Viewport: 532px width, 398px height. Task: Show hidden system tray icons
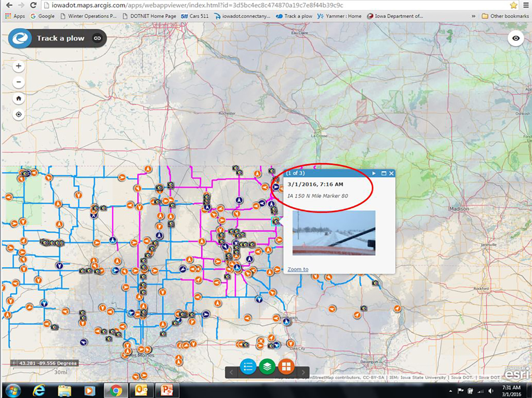point(450,391)
